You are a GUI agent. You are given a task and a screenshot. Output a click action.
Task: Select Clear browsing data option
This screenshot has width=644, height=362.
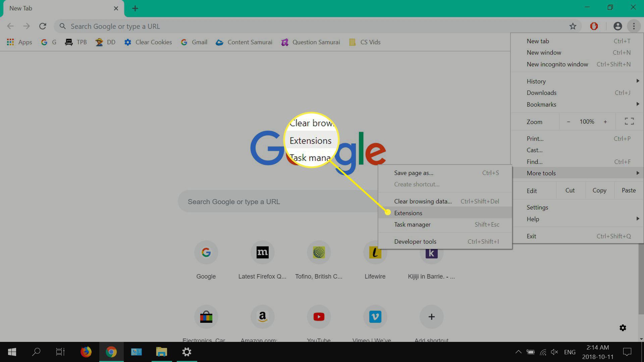coord(422,201)
